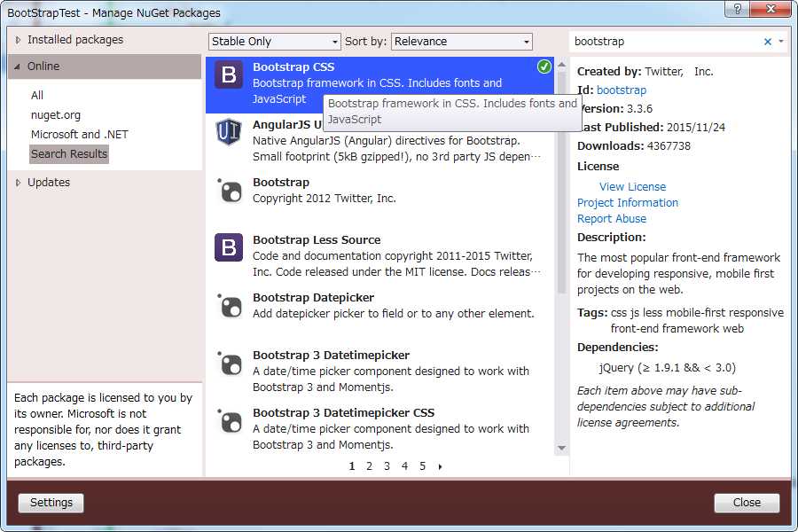Go to results page 4
The width and height of the screenshot is (798, 532).
click(404, 466)
